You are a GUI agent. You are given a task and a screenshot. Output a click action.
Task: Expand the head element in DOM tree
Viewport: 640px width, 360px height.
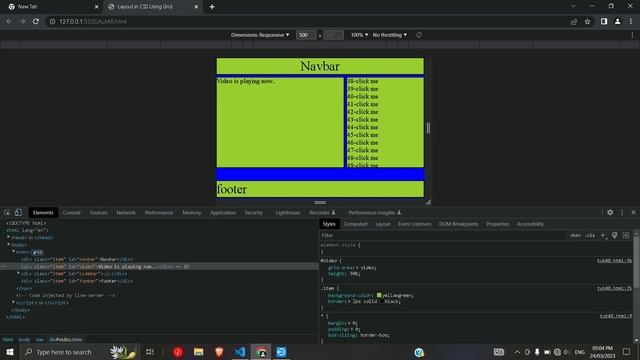(8, 237)
